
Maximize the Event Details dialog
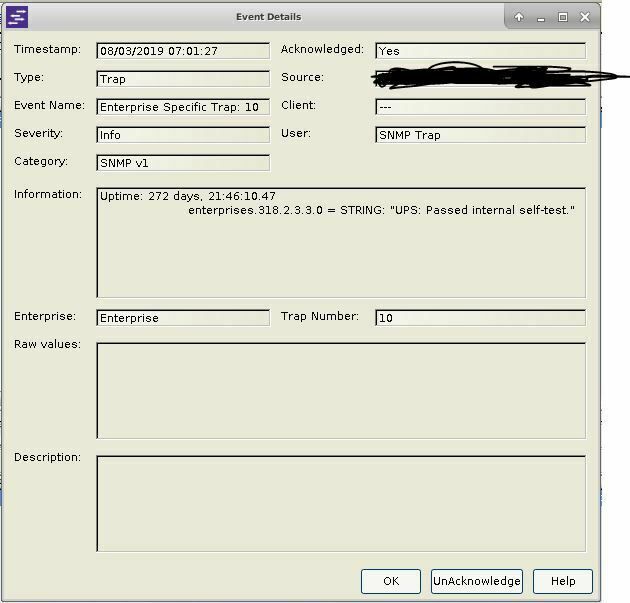point(563,17)
